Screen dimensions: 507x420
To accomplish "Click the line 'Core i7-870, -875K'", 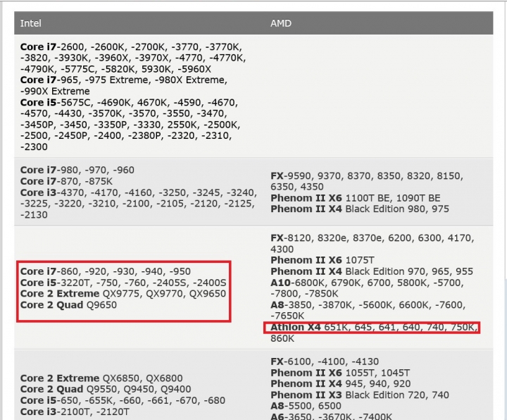I will tap(66, 182).
